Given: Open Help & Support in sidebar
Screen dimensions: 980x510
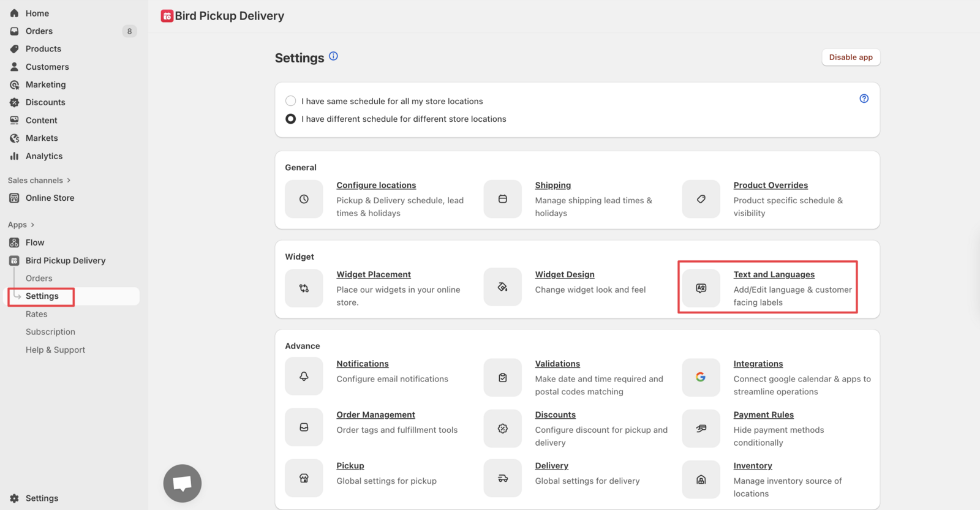Looking at the screenshot, I should [x=55, y=350].
